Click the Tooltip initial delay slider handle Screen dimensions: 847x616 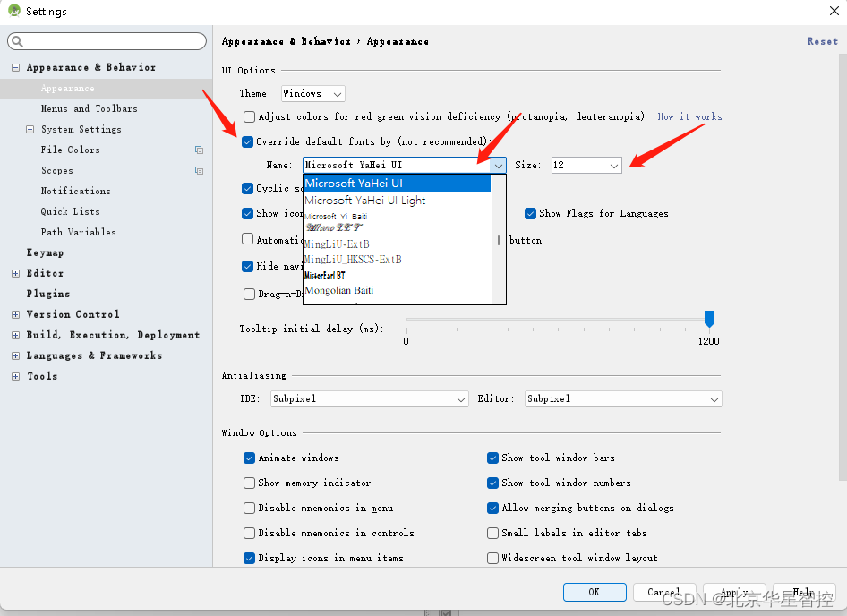point(709,319)
